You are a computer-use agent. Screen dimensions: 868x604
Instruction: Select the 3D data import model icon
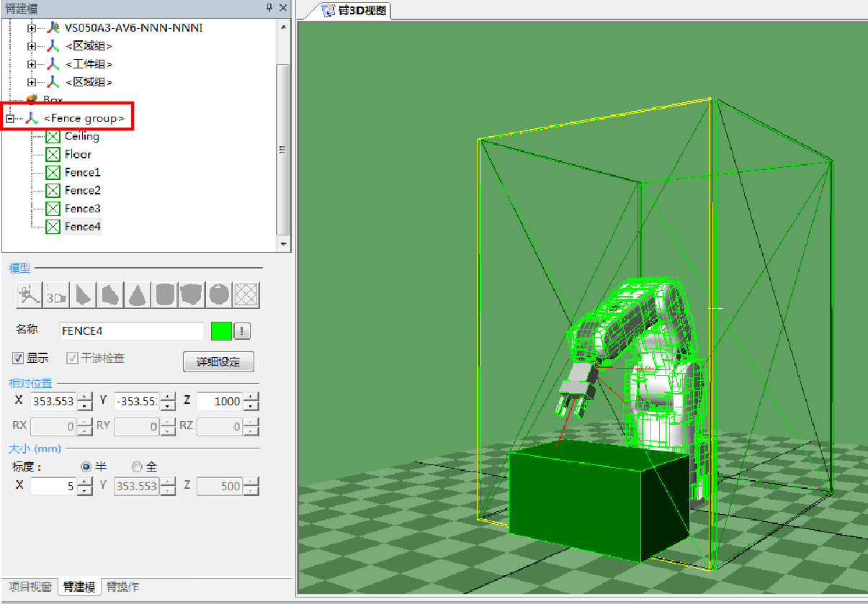[55, 295]
